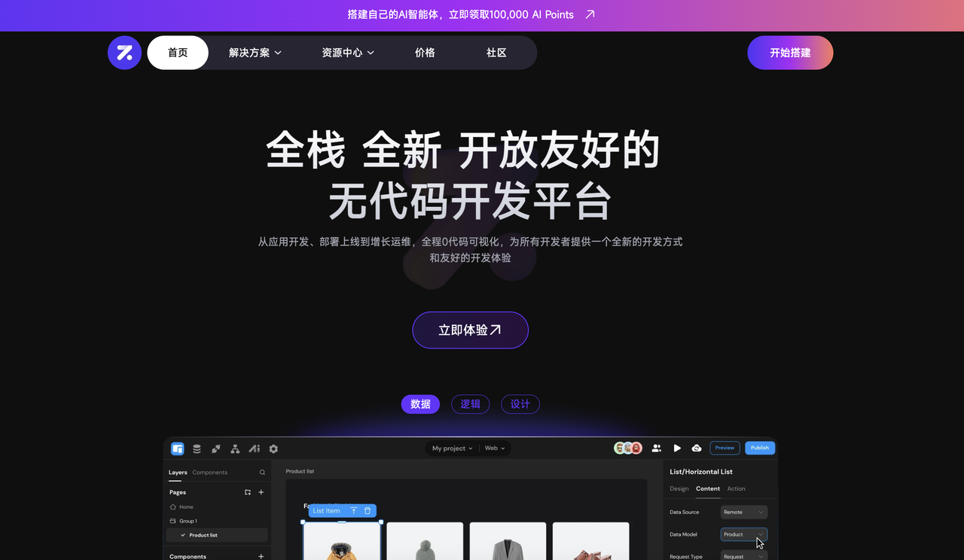Open the My project dropdown
This screenshot has height=560, width=964.
coord(453,449)
